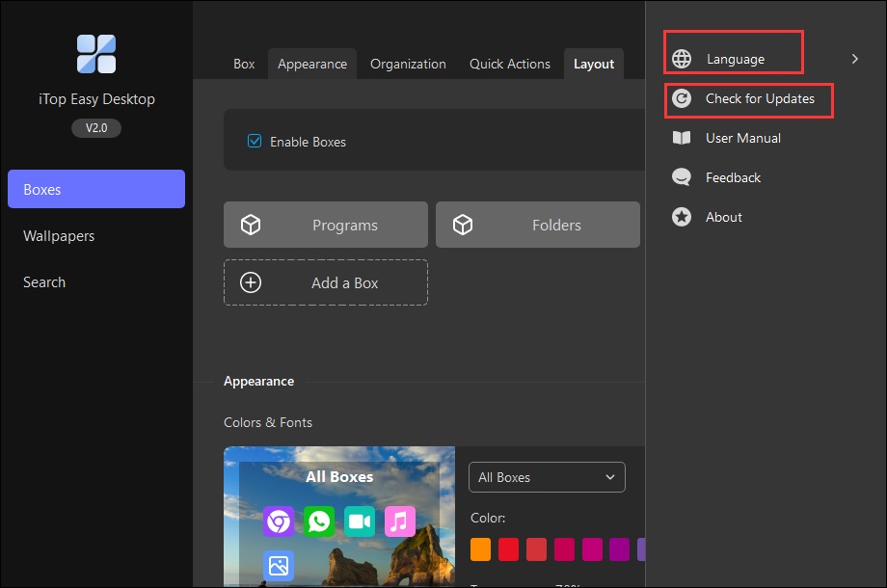Click the 'Colors & Fonts' label
Viewport: 887px width, 588px height.
pyautogui.click(x=268, y=422)
